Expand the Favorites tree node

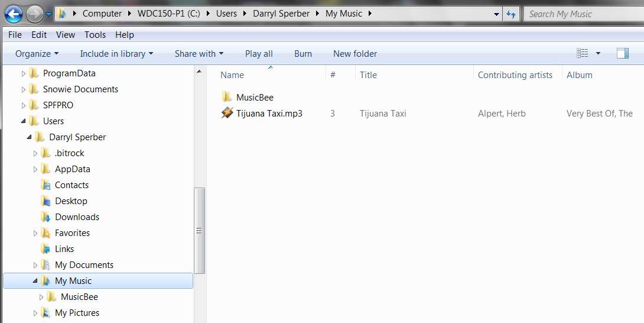(35, 233)
